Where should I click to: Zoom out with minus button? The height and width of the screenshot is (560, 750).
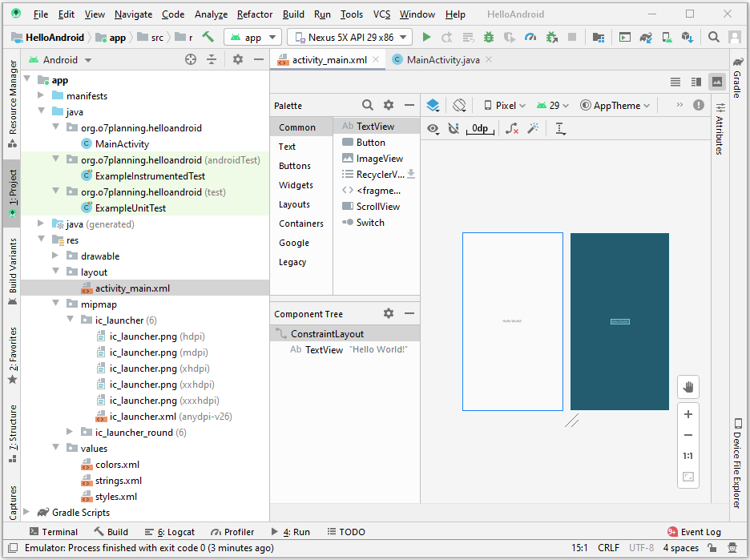pos(688,435)
